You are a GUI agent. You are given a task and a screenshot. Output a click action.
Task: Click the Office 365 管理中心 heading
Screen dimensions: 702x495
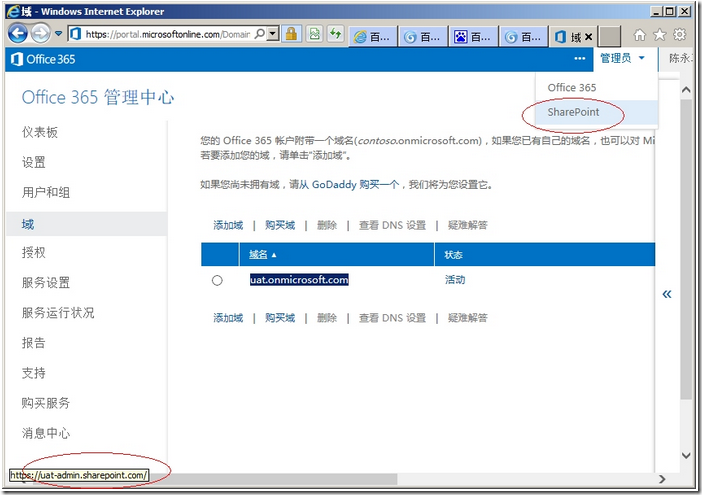point(98,97)
